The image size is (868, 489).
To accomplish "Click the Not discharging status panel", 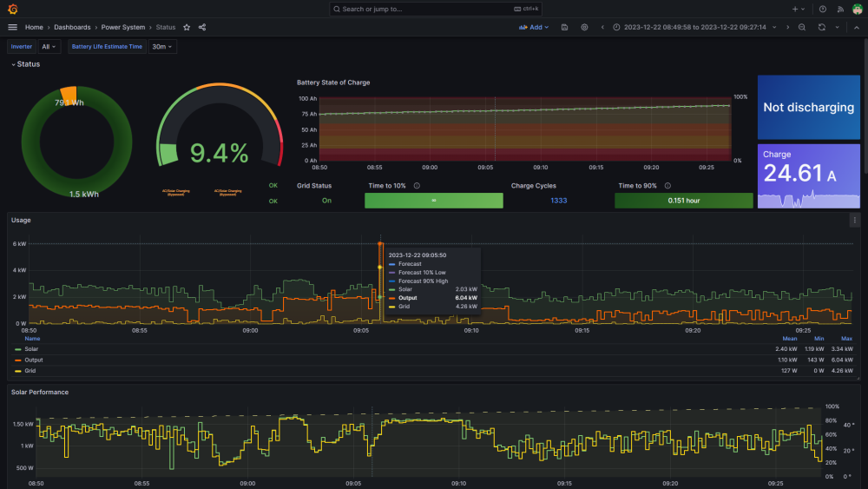I will [x=809, y=108].
